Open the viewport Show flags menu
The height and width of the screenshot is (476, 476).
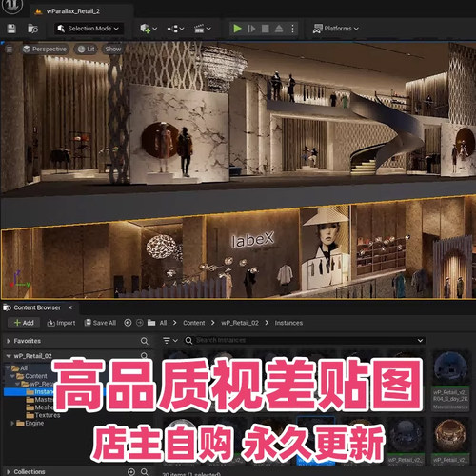tap(113, 50)
